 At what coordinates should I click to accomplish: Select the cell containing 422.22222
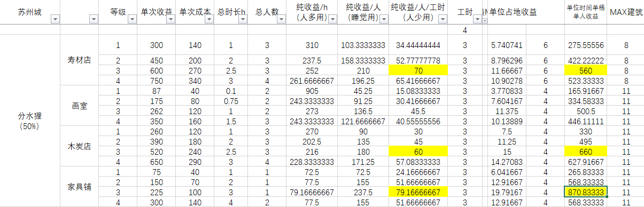(x=586, y=60)
